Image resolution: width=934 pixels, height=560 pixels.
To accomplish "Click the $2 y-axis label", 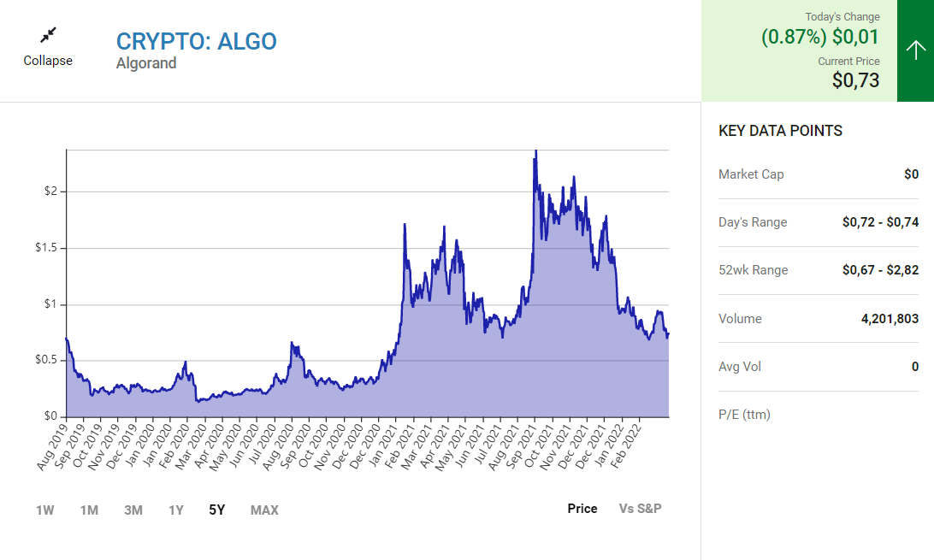I will tap(51, 191).
